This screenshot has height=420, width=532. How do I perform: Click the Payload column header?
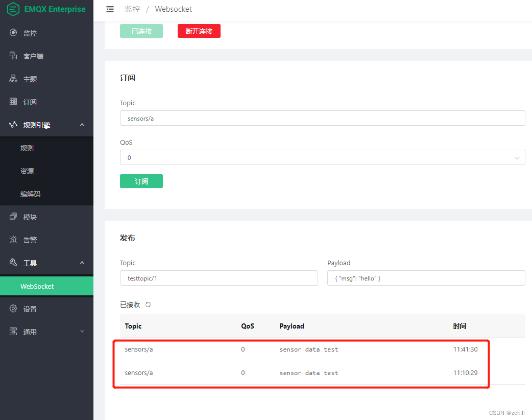click(292, 326)
